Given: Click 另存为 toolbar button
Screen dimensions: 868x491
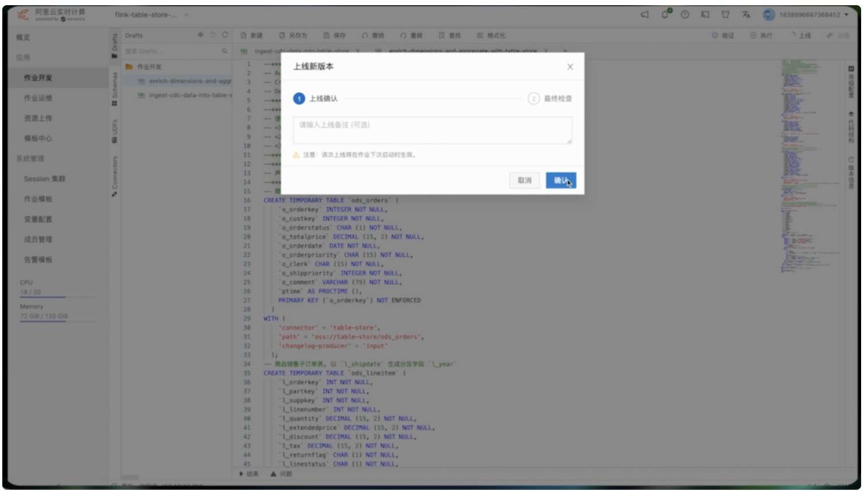Looking at the screenshot, I should pos(293,36).
